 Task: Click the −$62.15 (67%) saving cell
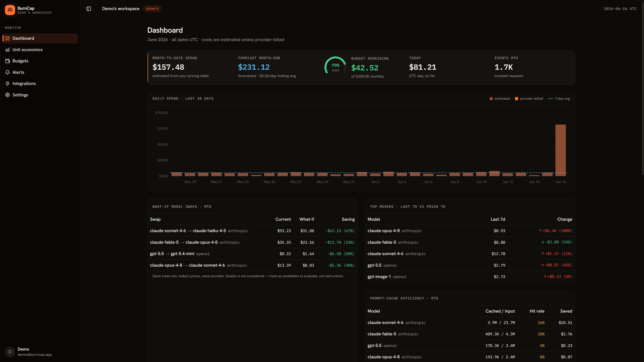340,231
